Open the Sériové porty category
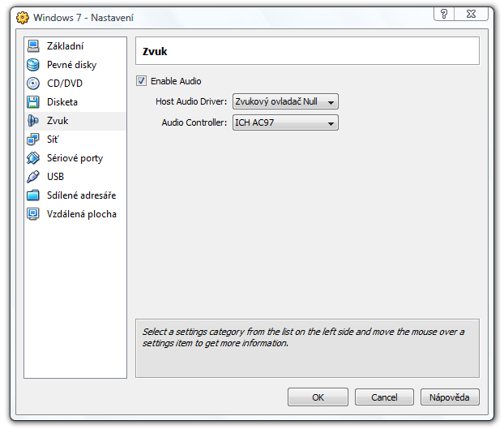 [x=75, y=158]
